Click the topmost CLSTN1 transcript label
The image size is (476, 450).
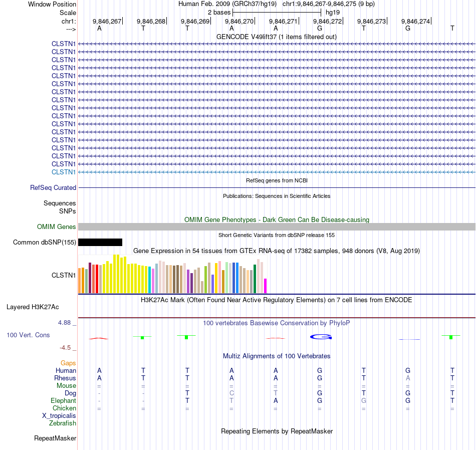point(64,44)
